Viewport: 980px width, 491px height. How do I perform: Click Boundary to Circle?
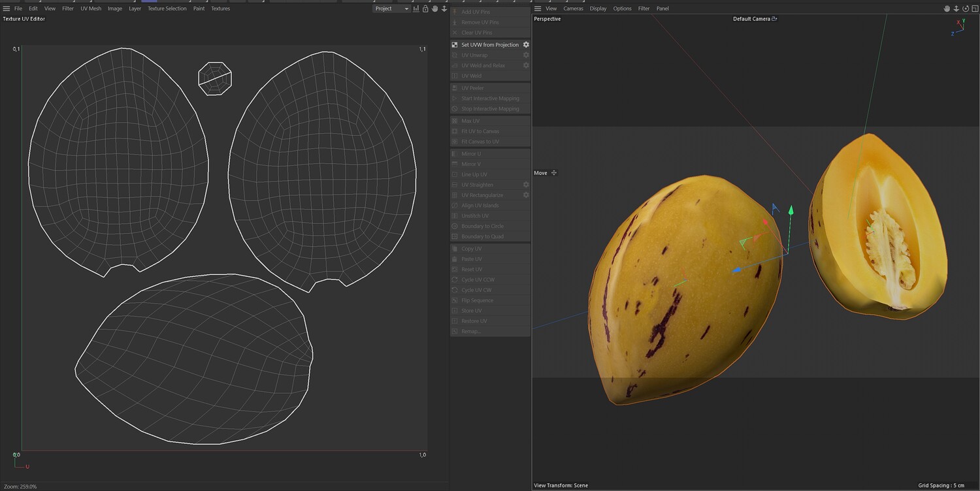point(490,226)
